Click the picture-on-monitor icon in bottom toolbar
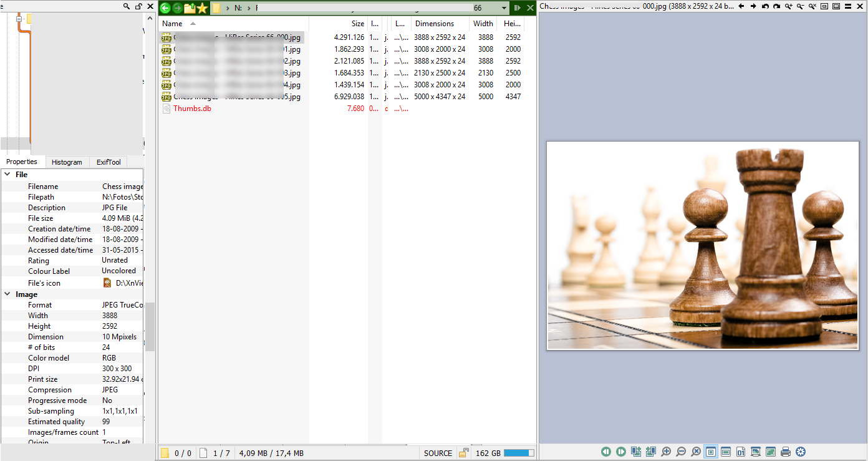Viewport: 868px width, 461px height. [x=756, y=452]
